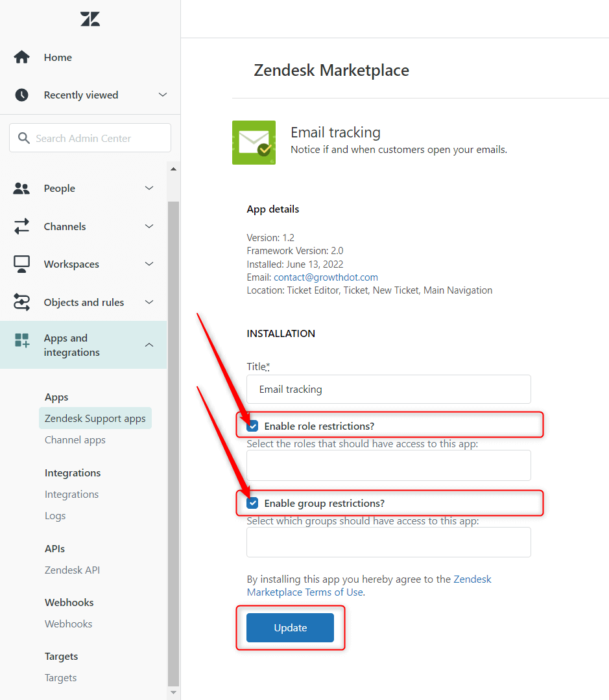Click the App details heading
The width and height of the screenshot is (609, 700).
pyautogui.click(x=272, y=209)
